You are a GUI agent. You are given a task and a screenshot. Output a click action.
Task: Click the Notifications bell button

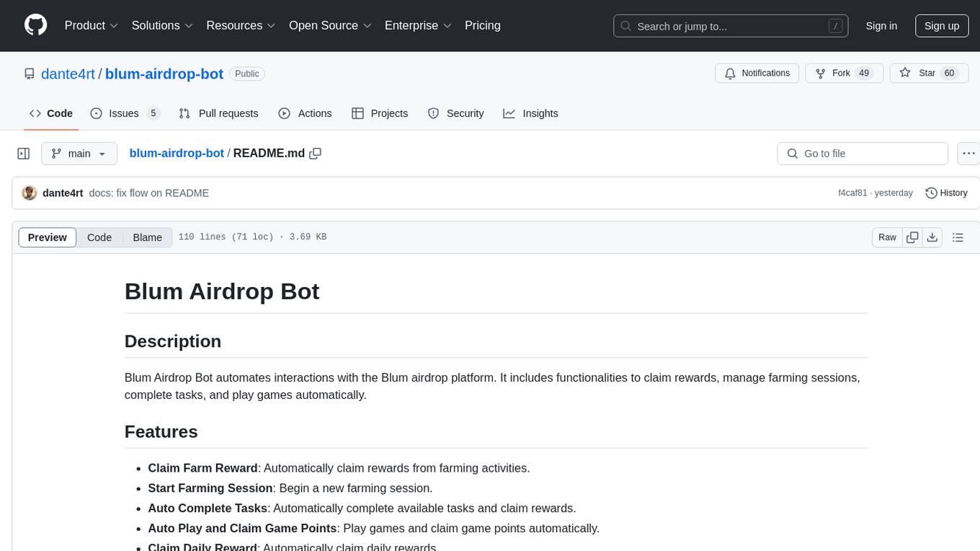(757, 73)
